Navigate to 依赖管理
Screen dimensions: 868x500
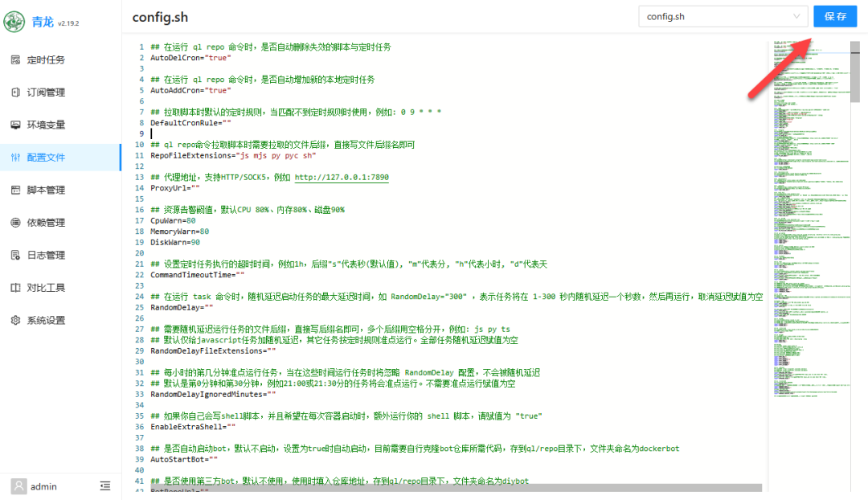coord(60,223)
